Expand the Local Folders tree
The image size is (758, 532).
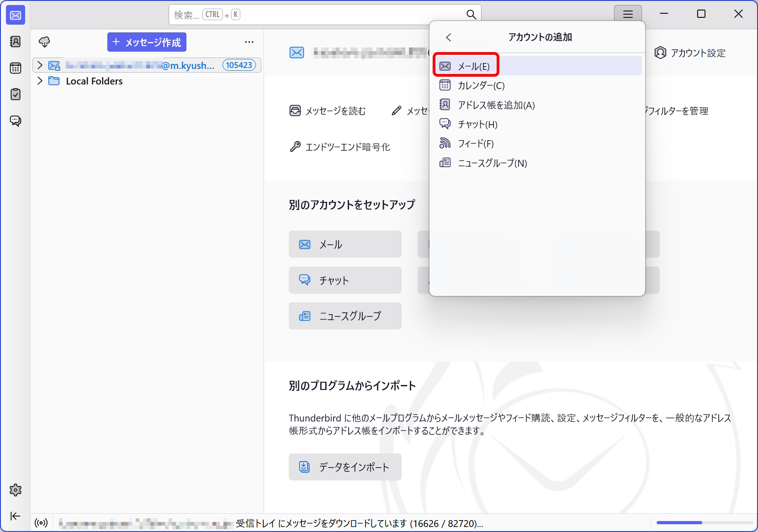pos(40,81)
